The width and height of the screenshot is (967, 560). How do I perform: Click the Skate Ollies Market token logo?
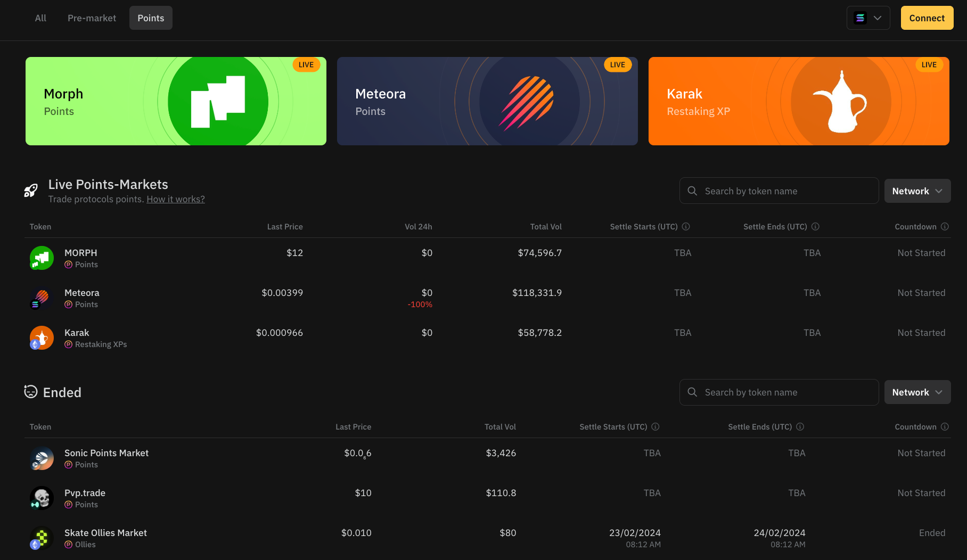pyautogui.click(x=42, y=538)
